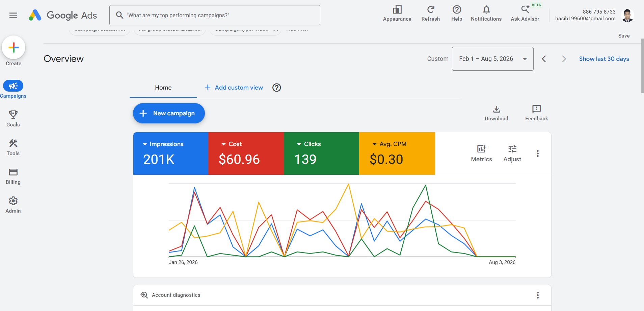Show last 30 days link

tap(604, 59)
